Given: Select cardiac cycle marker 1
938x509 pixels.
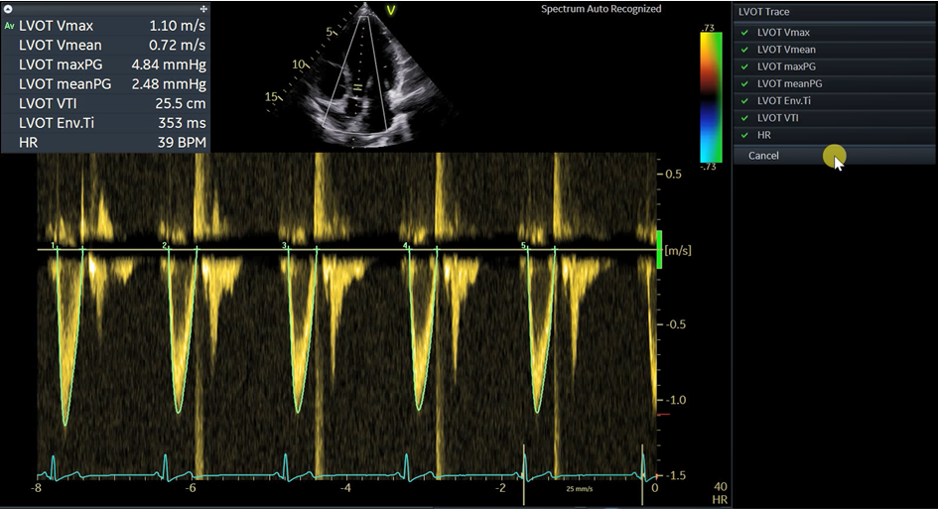Looking at the screenshot, I should point(54,244).
